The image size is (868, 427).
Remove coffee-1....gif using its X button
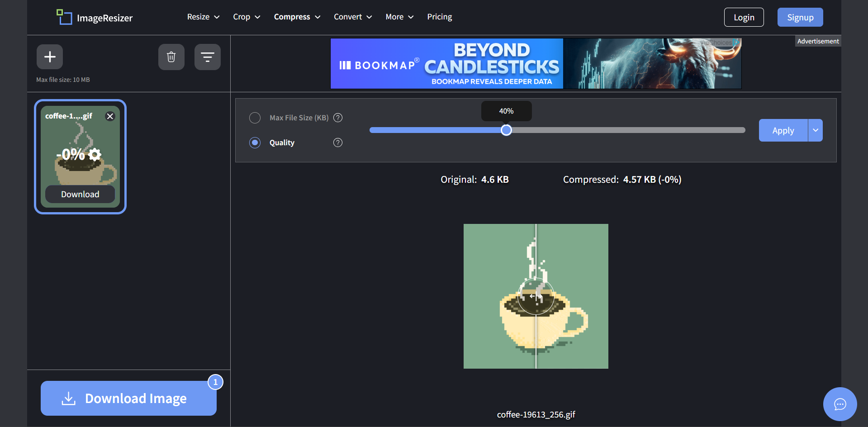110,116
